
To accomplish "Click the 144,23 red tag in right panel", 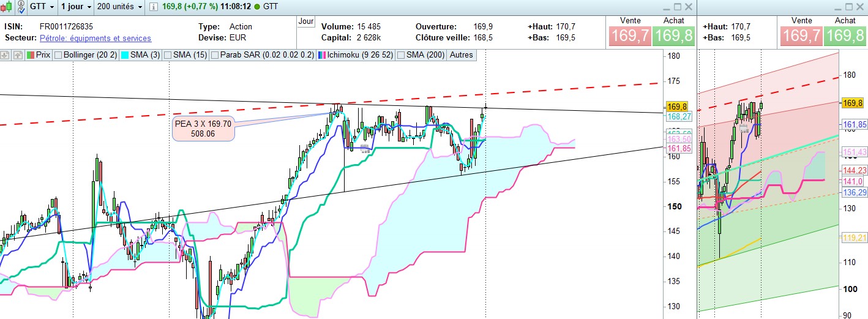I will pos(855,171).
